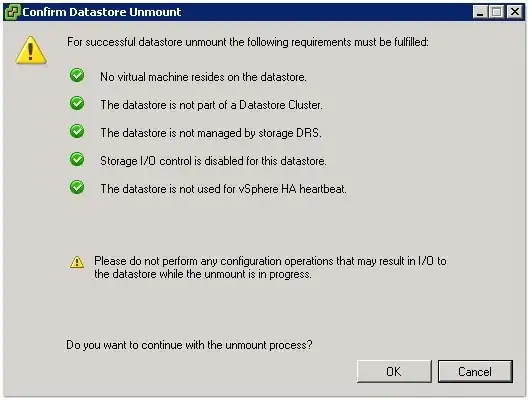Click green check beside Datastore Cluster requirement

[x=77, y=103]
